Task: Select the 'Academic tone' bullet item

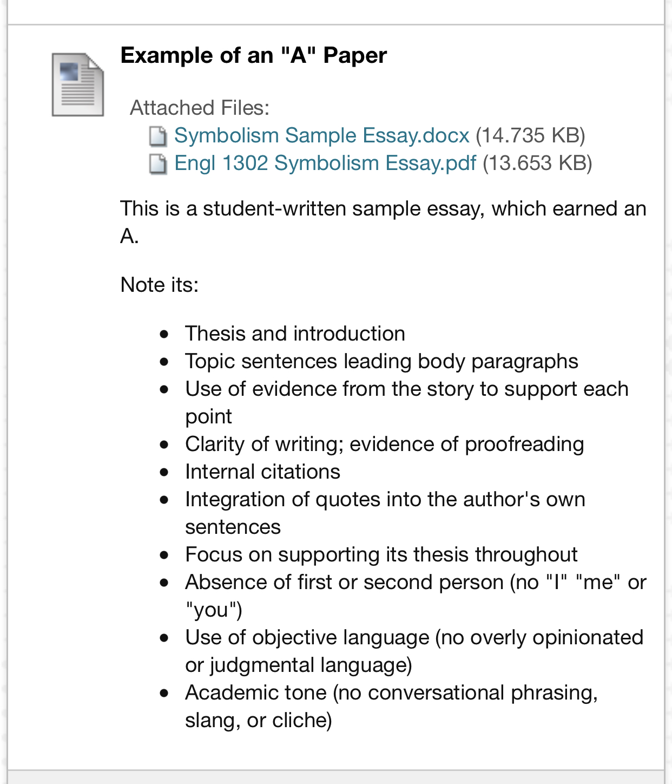Action: click(x=391, y=692)
